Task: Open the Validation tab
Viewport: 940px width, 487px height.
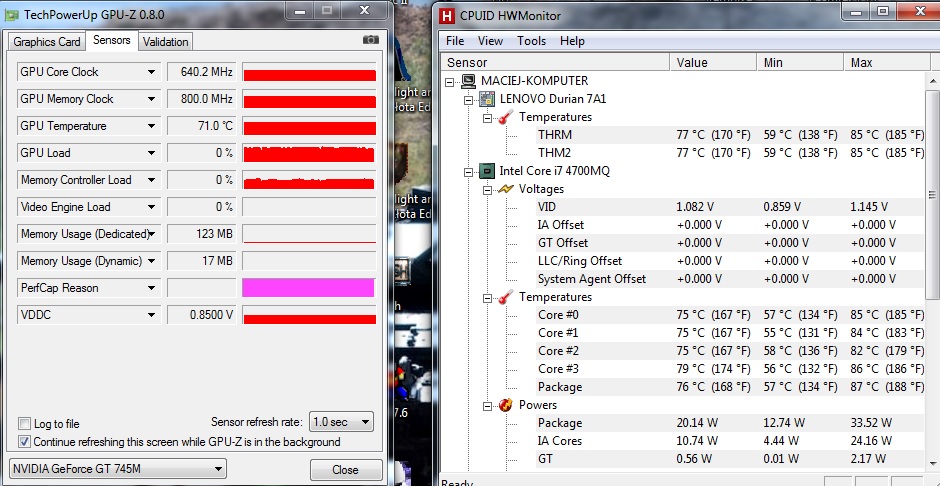Action: coord(165,42)
